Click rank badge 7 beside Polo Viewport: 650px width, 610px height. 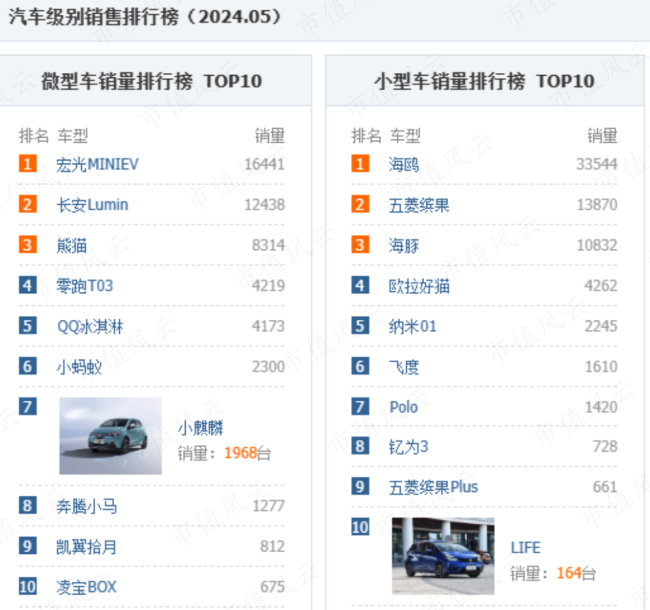click(x=360, y=407)
